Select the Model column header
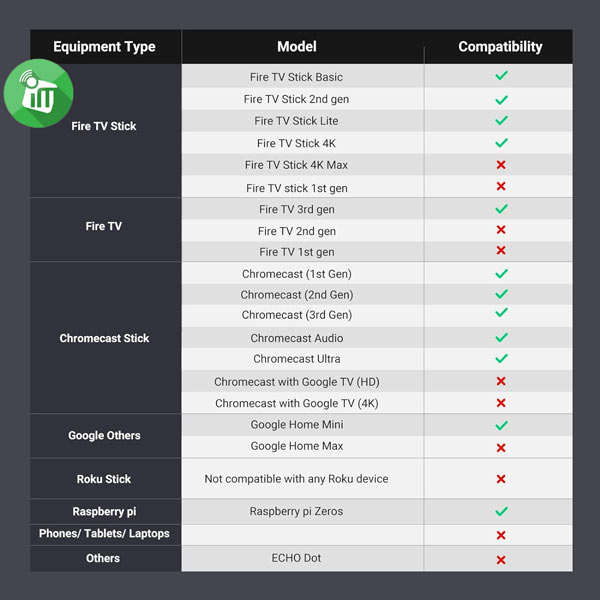Viewport: 600px width, 600px height. click(x=297, y=47)
